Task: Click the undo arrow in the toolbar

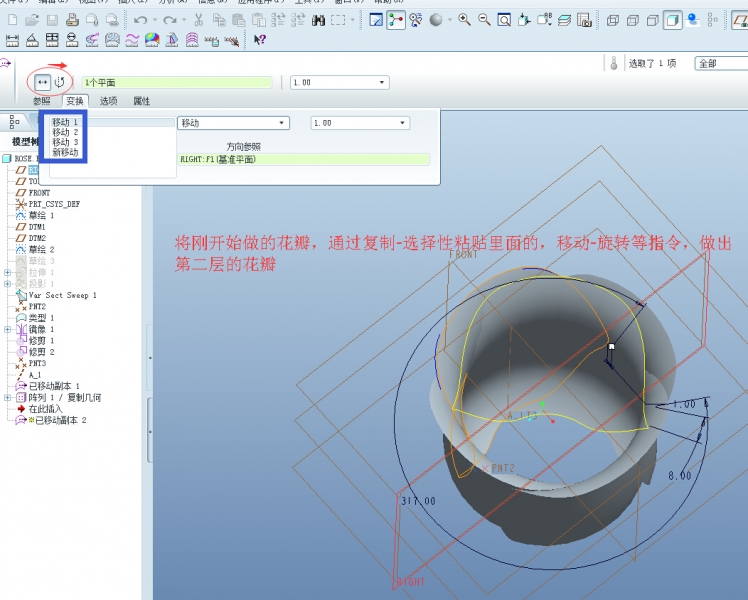Action: (140, 20)
